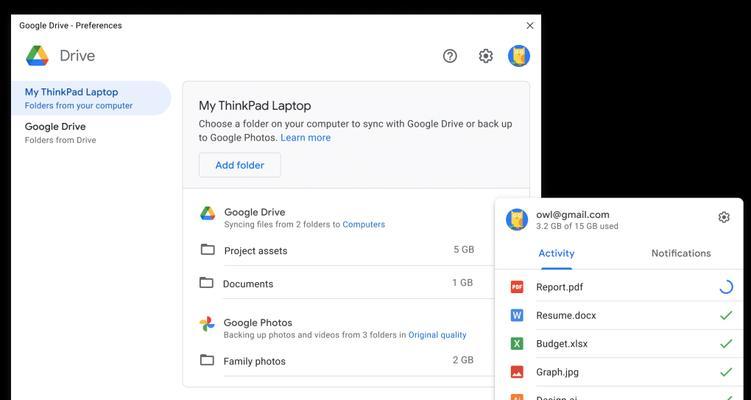Click the Budget.xlsx file name

(x=562, y=344)
